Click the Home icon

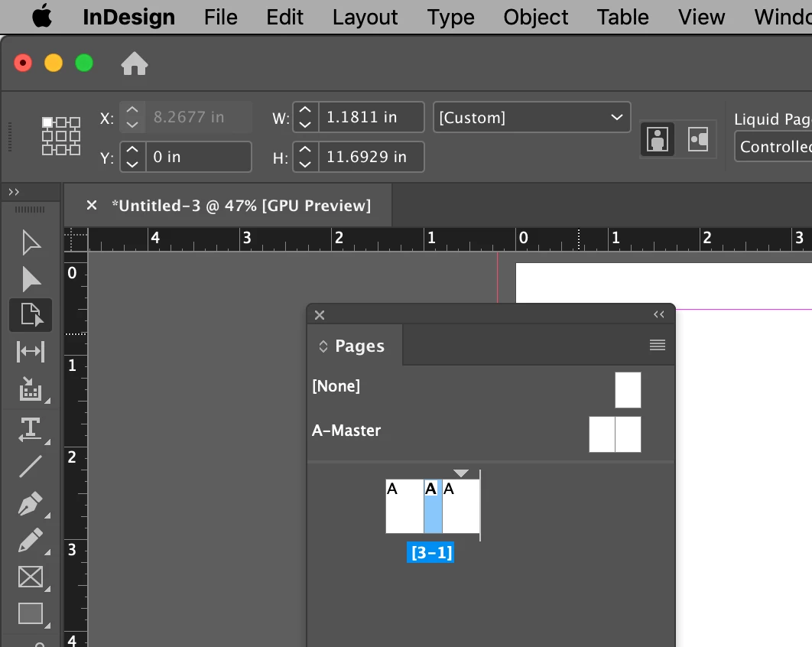135,63
